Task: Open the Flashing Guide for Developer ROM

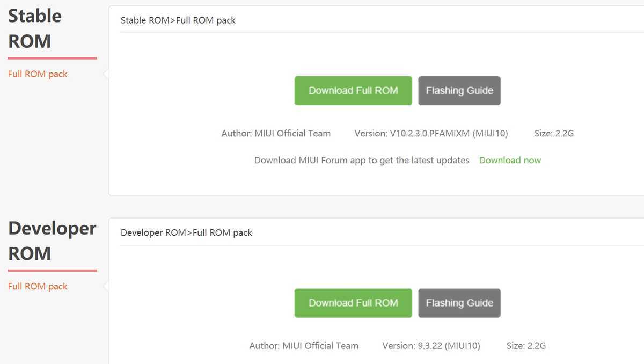Action: click(x=459, y=303)
